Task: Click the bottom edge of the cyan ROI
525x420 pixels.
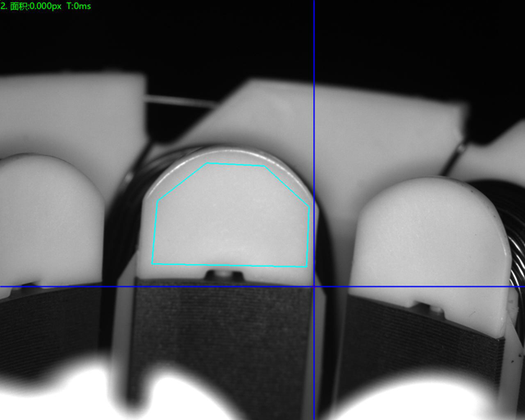Action: [231, 265]
